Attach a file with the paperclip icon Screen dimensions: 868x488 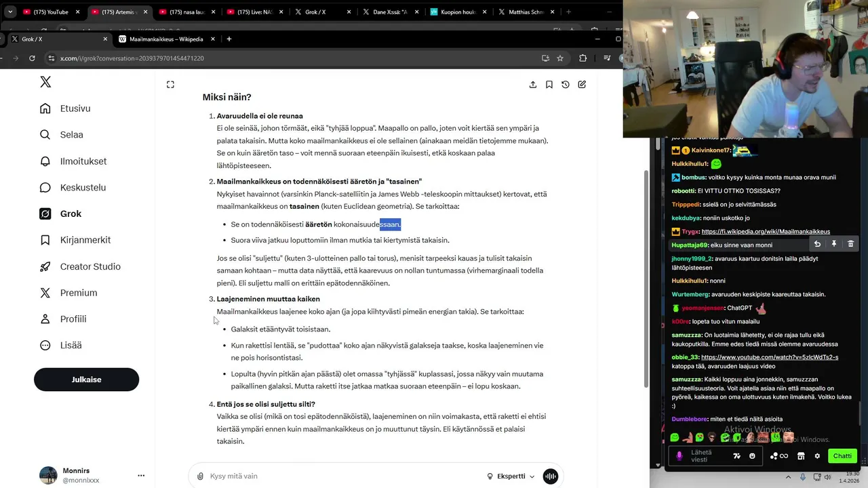200,476
